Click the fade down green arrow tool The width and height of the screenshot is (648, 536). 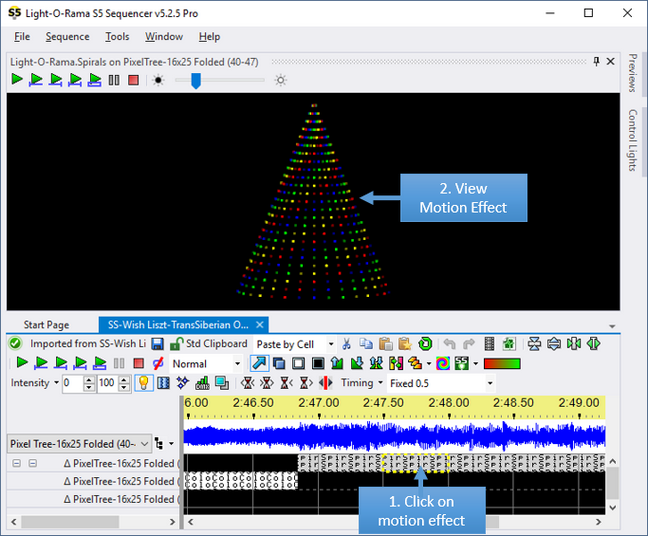pos(357,364)
